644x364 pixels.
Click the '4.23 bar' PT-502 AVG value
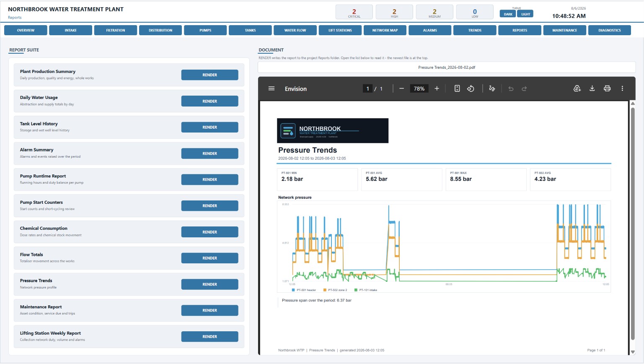tap(545, 179)
